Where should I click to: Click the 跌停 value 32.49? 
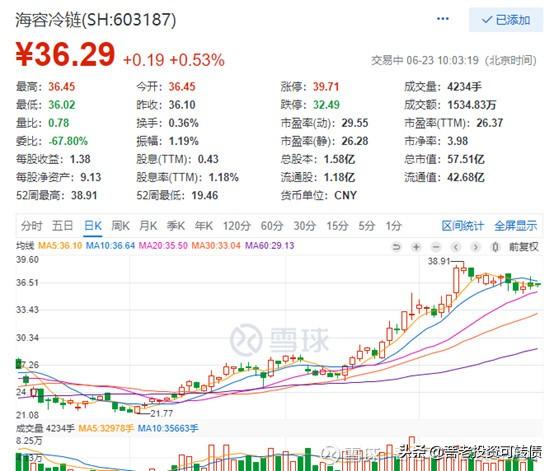[x=326, y=105]
